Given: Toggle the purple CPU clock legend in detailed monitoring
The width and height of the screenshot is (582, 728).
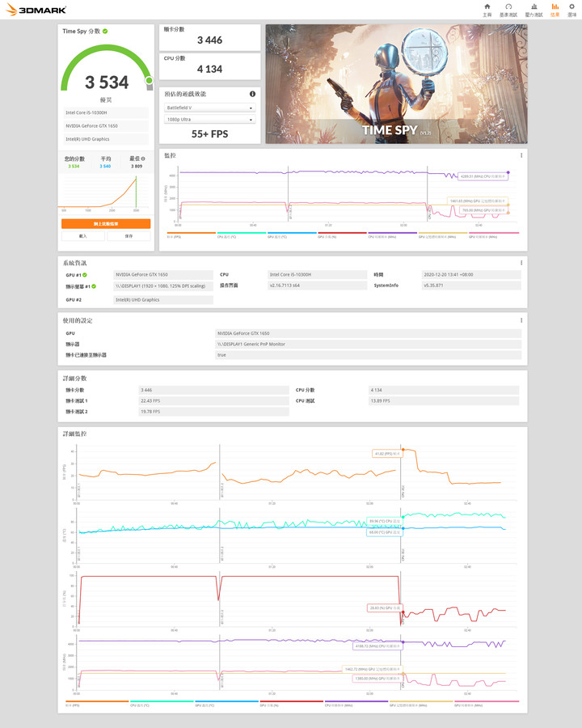Looking at the screenshot, I should pos(356,703).
